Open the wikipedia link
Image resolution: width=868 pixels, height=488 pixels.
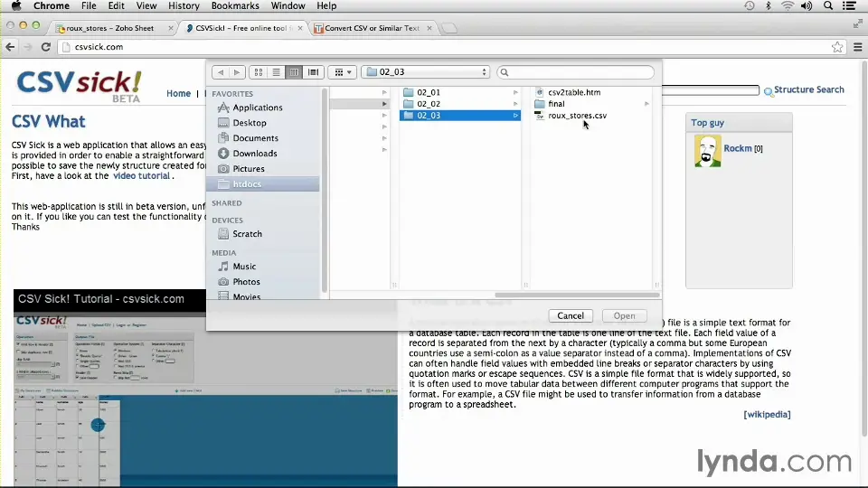[767, 415]
